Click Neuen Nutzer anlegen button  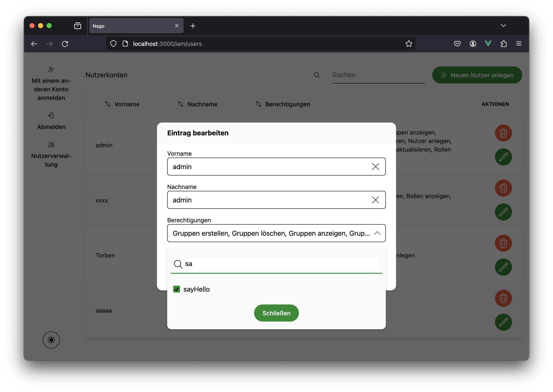point(477,75)
